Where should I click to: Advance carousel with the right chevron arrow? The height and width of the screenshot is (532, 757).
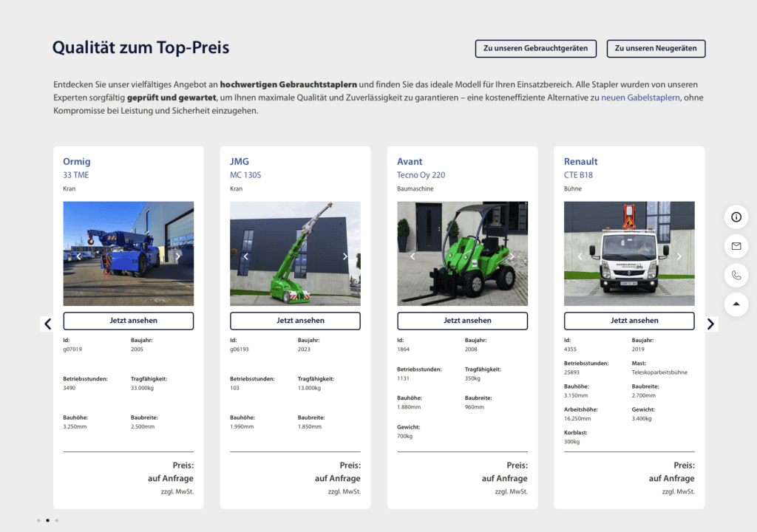(710, 324)
